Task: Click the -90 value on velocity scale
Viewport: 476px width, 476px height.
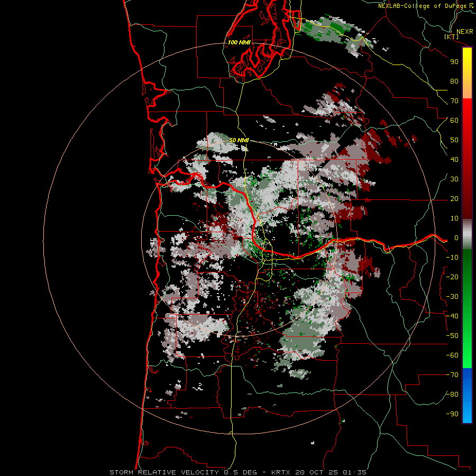Action: pos(452,414)
